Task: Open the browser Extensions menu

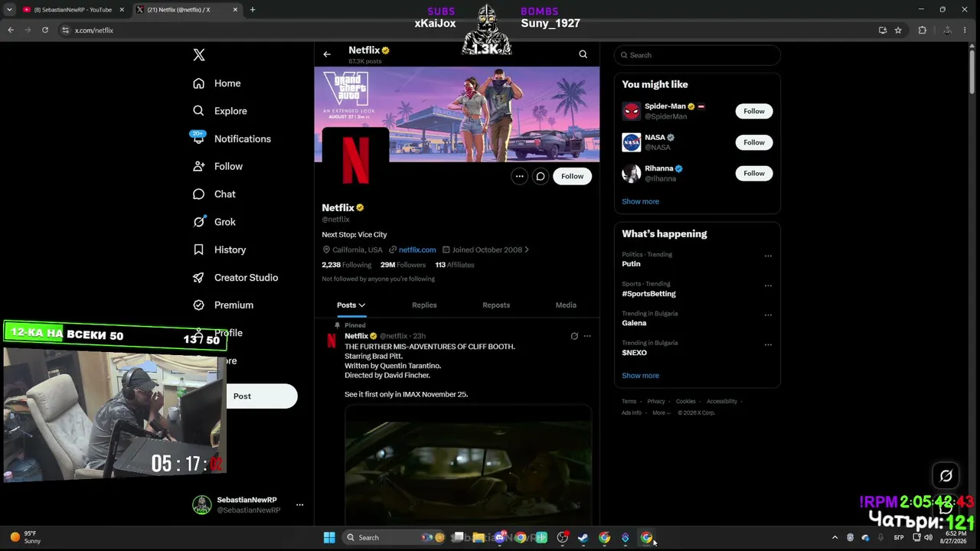Action: pyautogui.click(x=922, y=30)
